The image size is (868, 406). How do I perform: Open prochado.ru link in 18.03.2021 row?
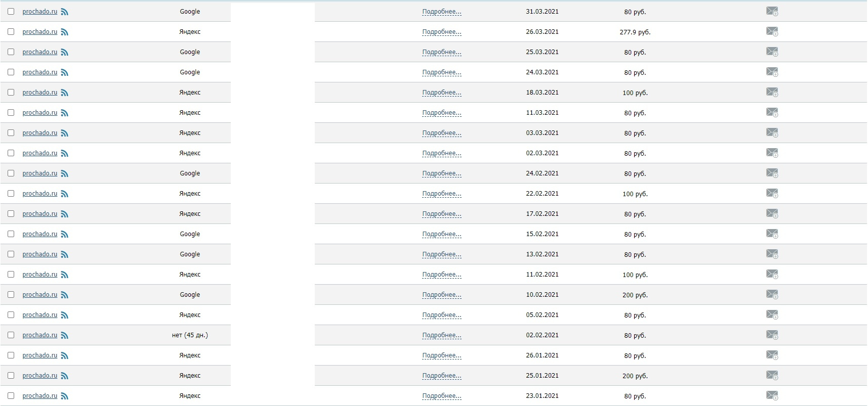click(40, 93)
